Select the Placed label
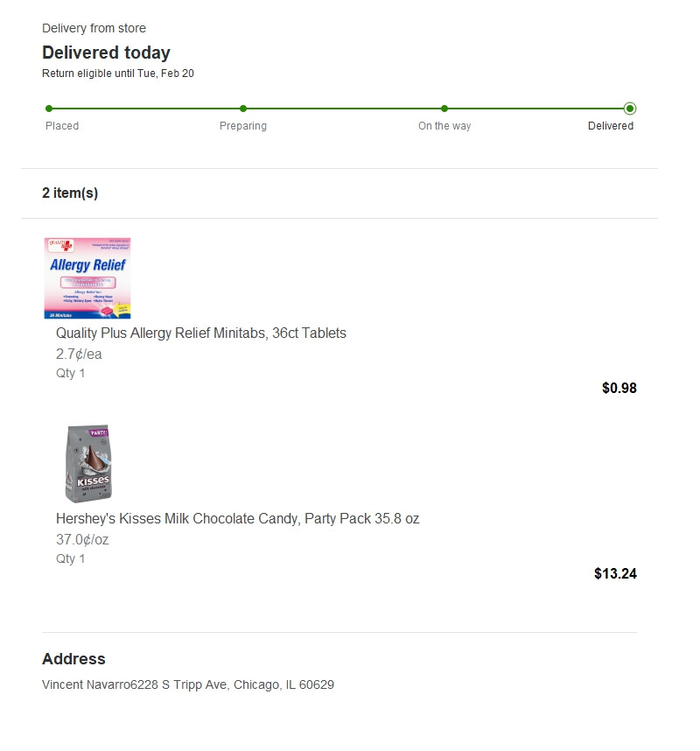This screenshot has height=751, width=700. click(62, 126)
